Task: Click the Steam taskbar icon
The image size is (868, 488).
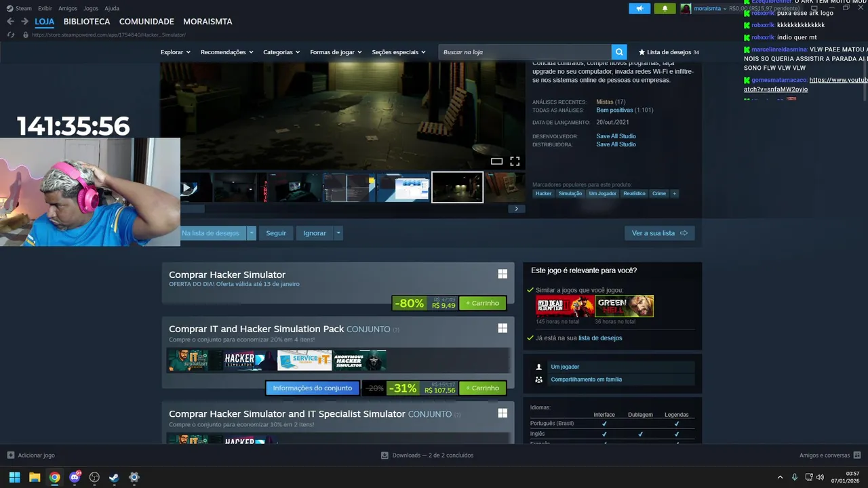Action: (x=114, y=477)
